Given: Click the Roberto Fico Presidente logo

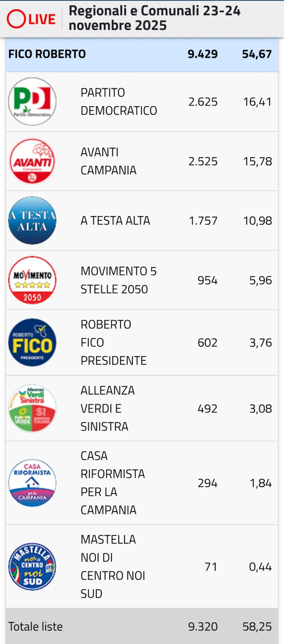Looking at the screenshot, I should pyautogui.click(x=32, y=342).
